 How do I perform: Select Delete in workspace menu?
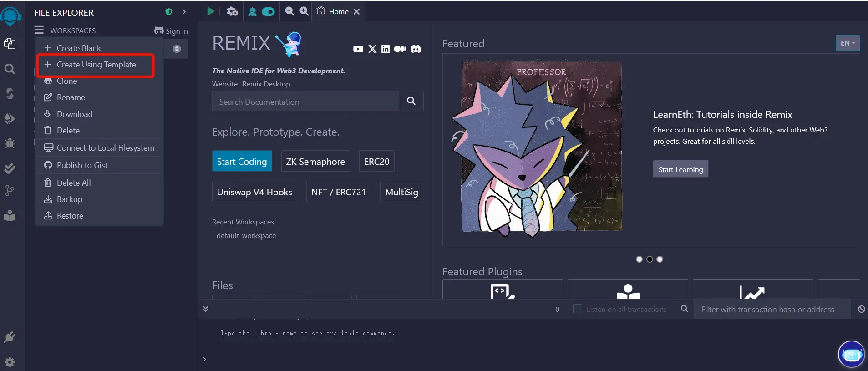point(62,131)
